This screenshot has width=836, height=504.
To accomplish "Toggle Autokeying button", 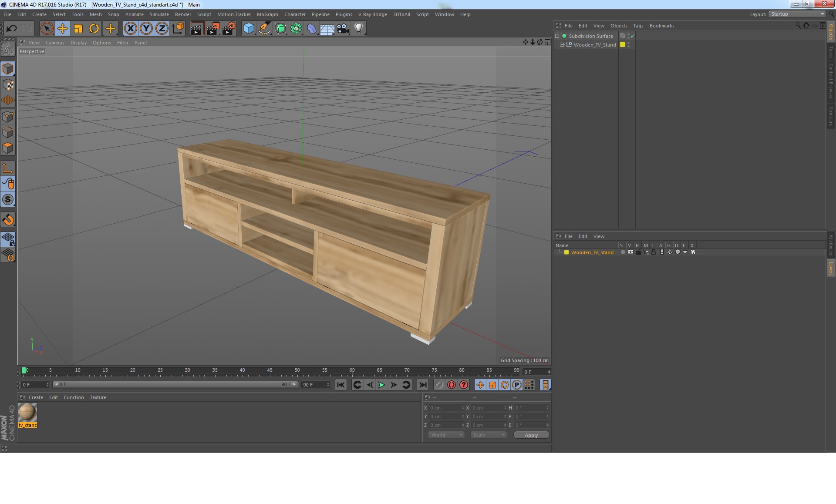I will (x=452, y=385).
